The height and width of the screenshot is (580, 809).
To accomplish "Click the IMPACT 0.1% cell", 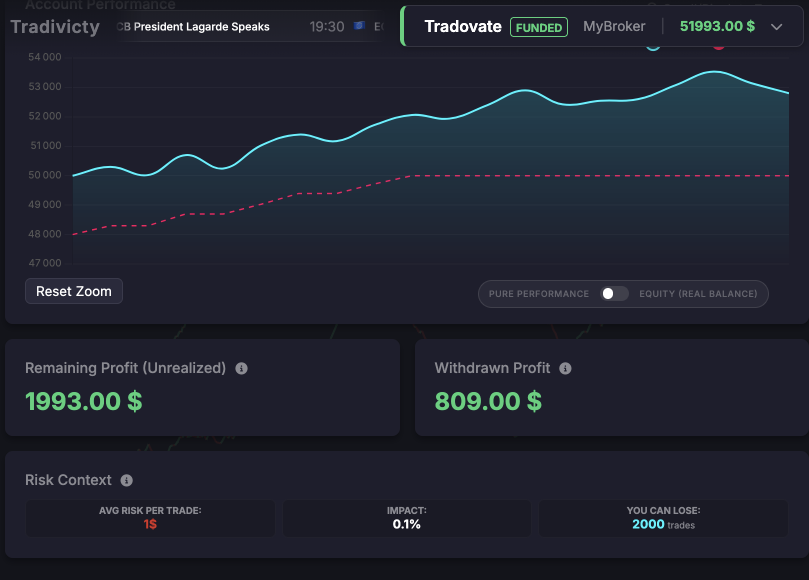I will [407, 518].
